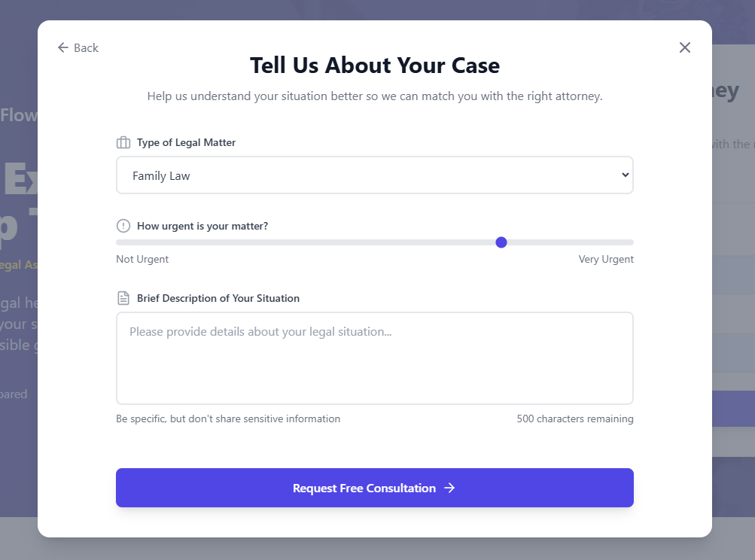Close the case details dialog
Image resolution: width=755 pixels, height=560 pixels.
[x=684, y=47]
